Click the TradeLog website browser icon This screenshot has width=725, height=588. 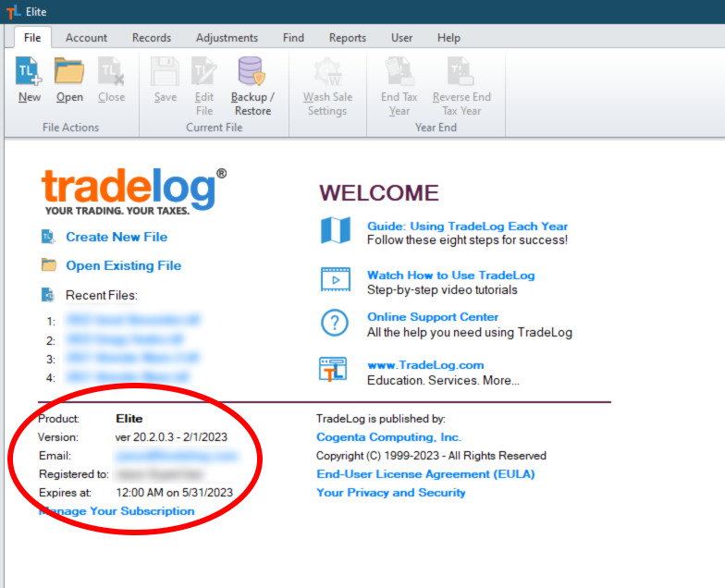point(333,370)
